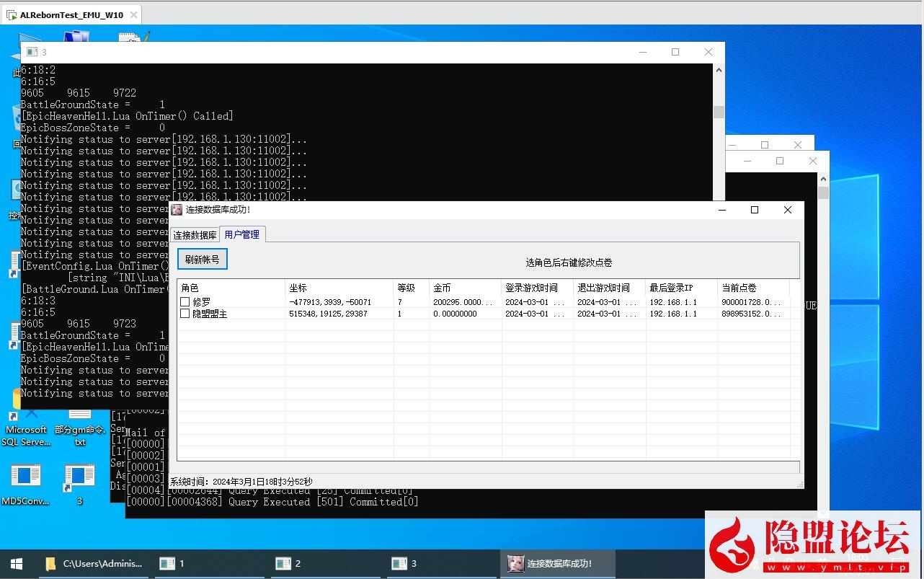This screenshot has height=579, width=924.
Task: Maximize the 连接数据库成功 dialog window
Action: [x=755, y=210]
